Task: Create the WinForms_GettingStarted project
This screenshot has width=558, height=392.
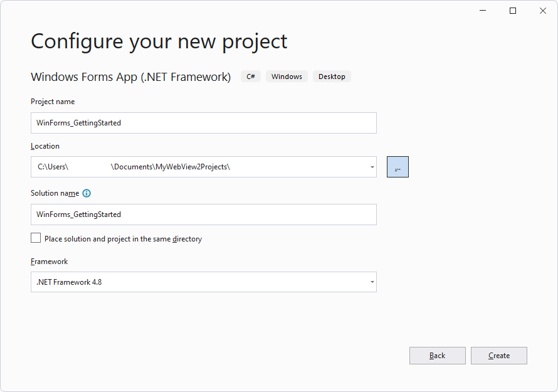Action: (498, 356)
